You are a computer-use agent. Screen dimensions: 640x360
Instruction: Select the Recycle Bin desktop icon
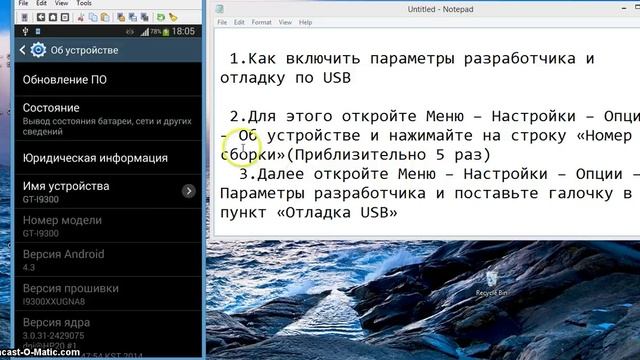(x=491, y=284)
